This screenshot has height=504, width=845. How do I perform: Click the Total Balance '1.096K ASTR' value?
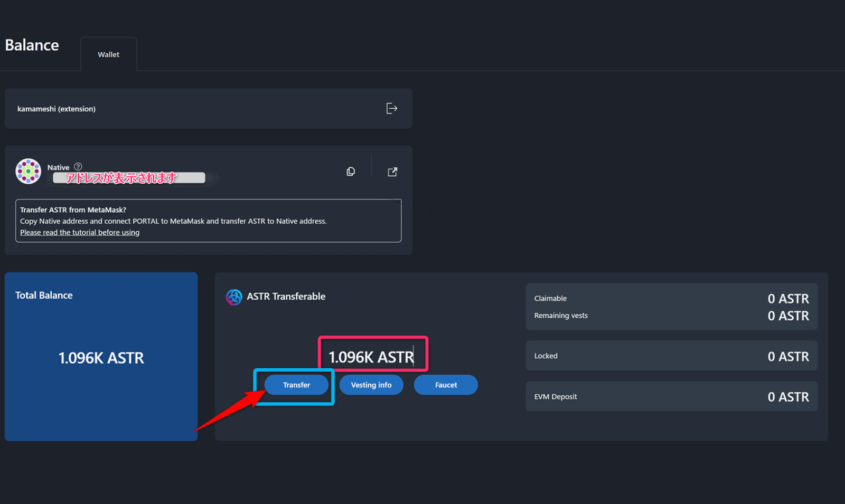(x=101, y=358)
